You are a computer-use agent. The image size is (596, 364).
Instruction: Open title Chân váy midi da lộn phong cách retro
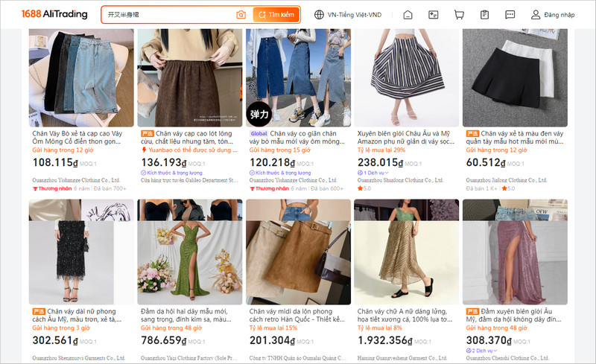297,315
